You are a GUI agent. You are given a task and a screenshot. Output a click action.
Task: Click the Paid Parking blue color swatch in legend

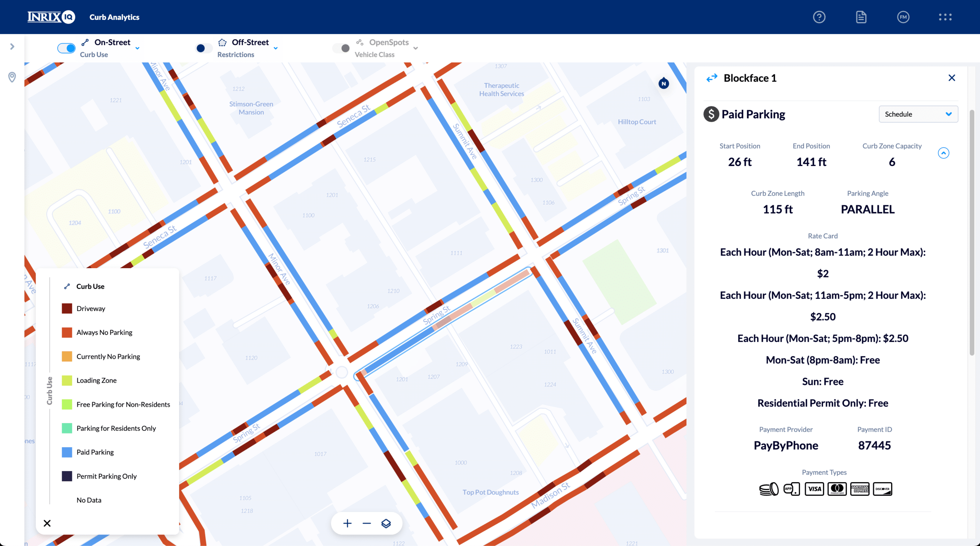67,452
